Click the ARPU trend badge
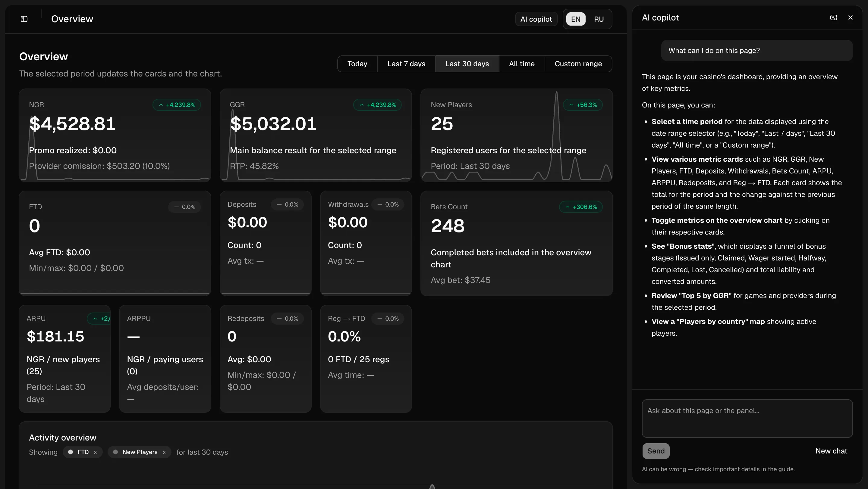This screenshot has height=489, width=868. coord(99,318)
